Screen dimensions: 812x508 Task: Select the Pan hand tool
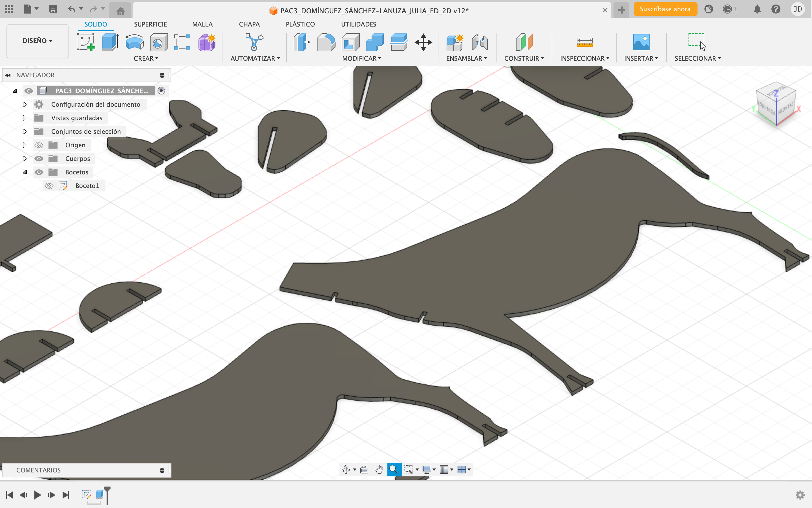pyautogui.click(x=379, y=469)
